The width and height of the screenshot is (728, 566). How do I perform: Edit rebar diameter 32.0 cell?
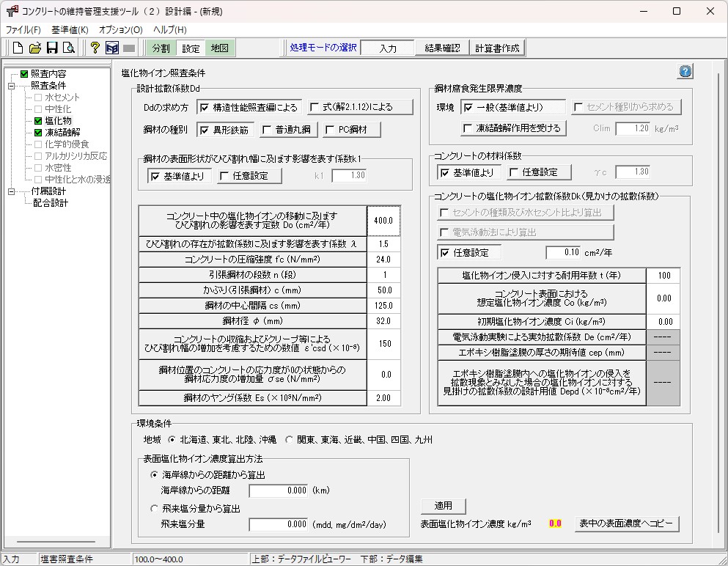pos(383,321)
